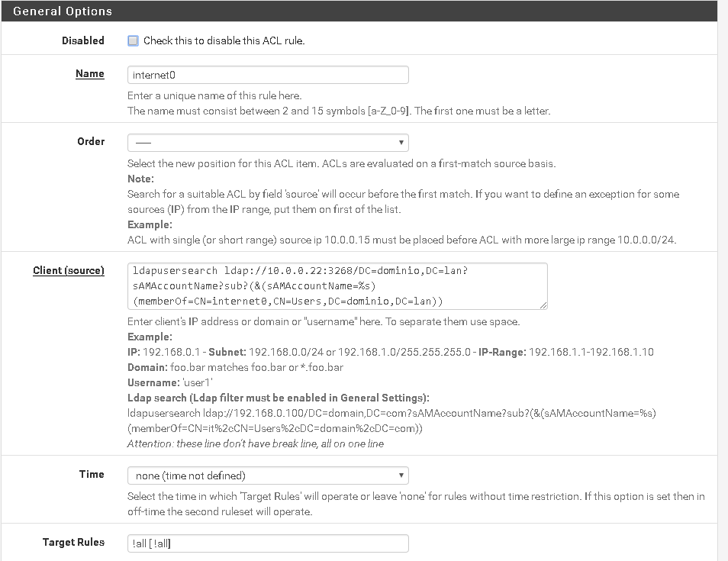Click the Disabled row label
The image size is (728, 561).
(x=82, y=40)
